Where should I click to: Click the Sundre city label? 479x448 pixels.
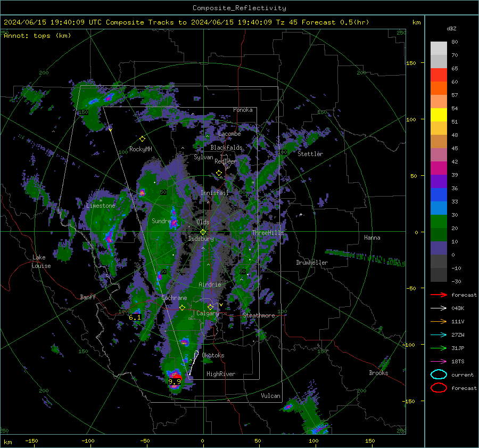[x=161, y=221]
